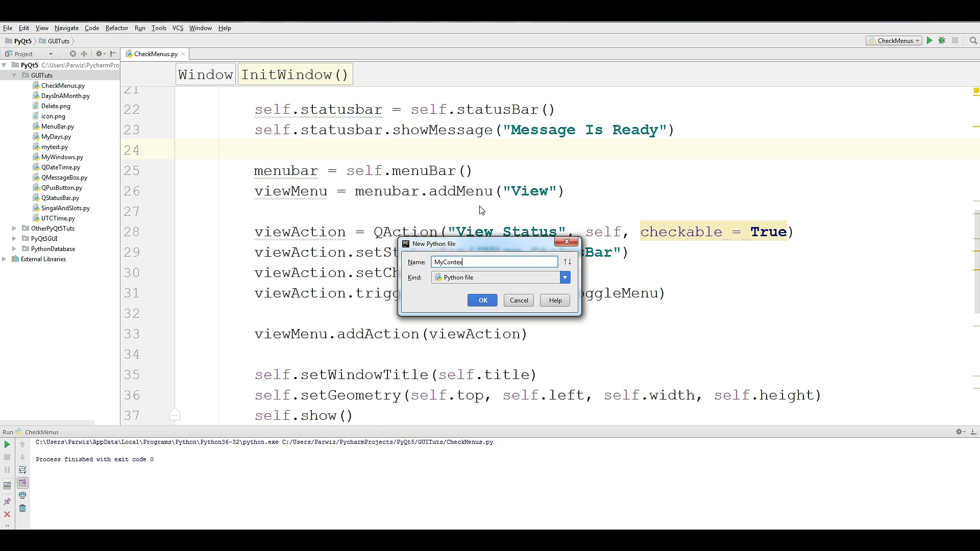
Task: Open CheckMenus run configuration dropdown
Action: click(x=894, y=41)
